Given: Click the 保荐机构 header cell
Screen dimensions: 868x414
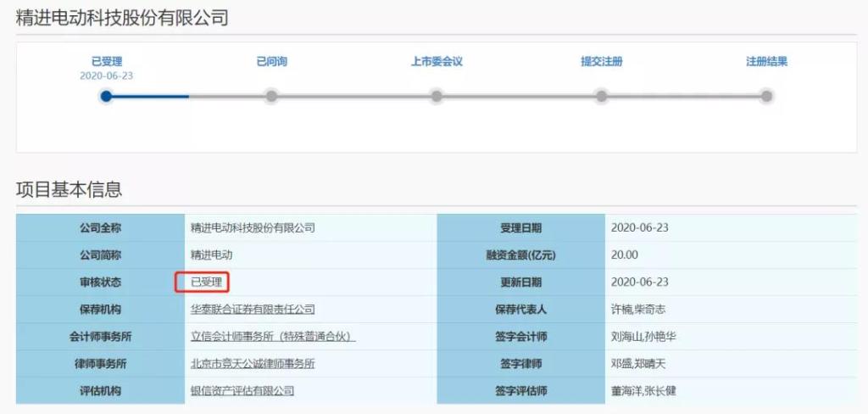Looking at the screenshot, I should tap(100, 310).
